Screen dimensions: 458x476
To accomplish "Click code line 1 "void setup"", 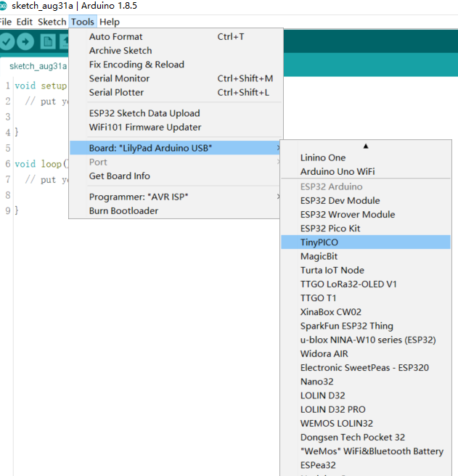I will pos(41,86).
